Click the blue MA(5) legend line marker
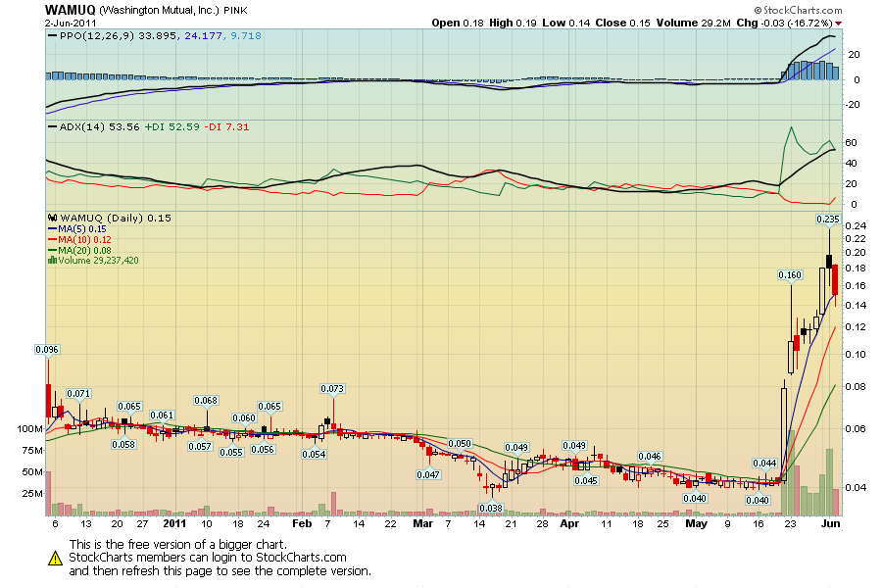Image resolution: width=882 pixels, height=588 pixels. tap(52, 228)
